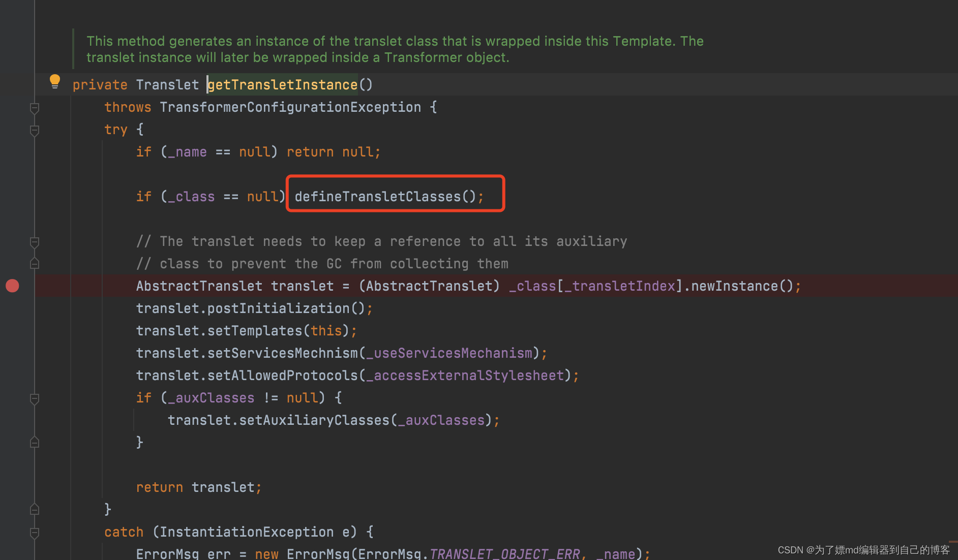Click fold end marker at try's closing brace
Image resolution: width=958 pixels, height=560 pixels.
point(35,509)
